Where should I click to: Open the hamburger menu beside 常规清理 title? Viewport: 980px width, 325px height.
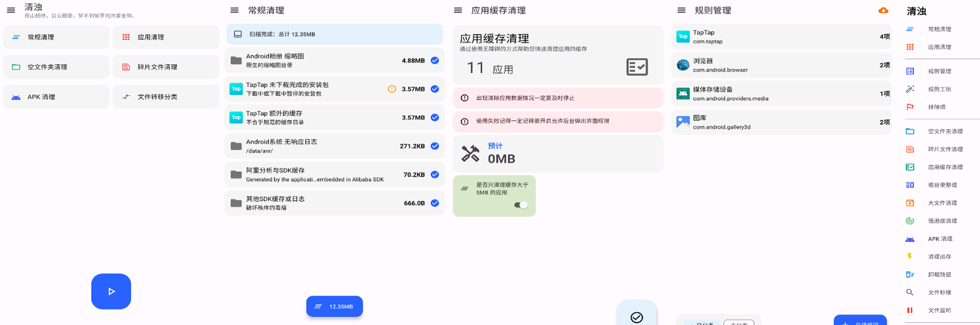click(x=235, y=10)
